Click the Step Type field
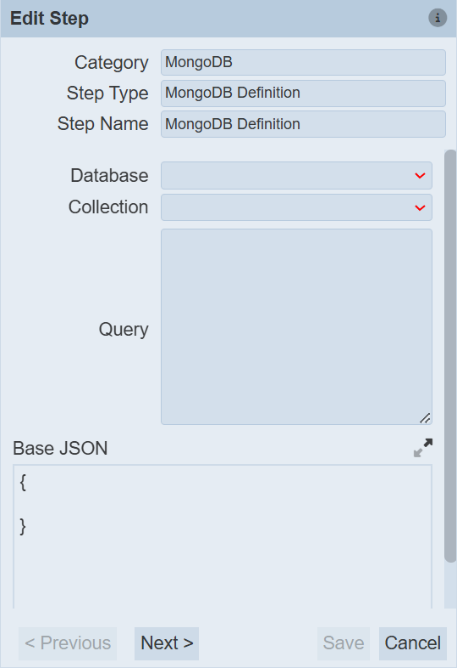This screenshot has height=668, width=457. coord(303,93)
